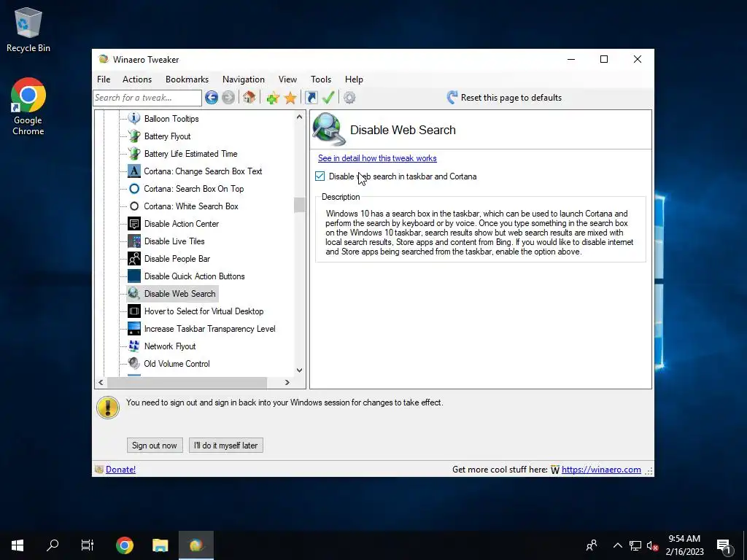Click the taskbar search magnifier
Screen dimensions: 747x560
pos(53,545)
